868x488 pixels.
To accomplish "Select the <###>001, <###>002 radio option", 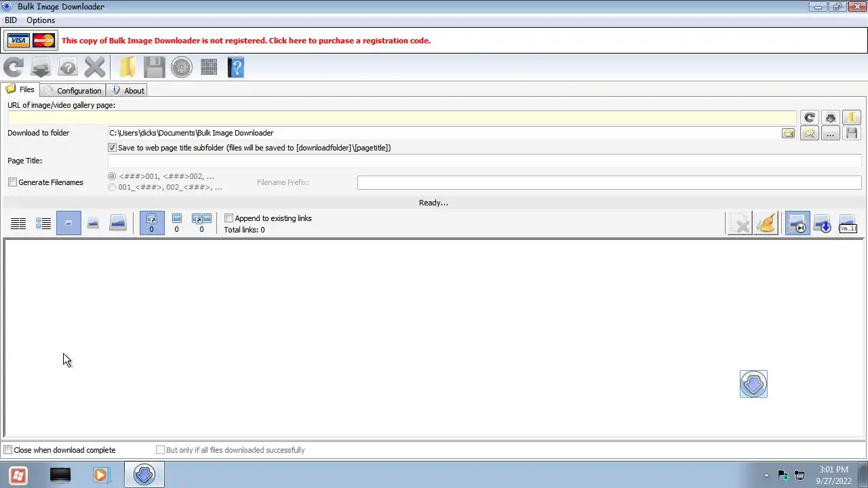I will click(x=112, y=176).
